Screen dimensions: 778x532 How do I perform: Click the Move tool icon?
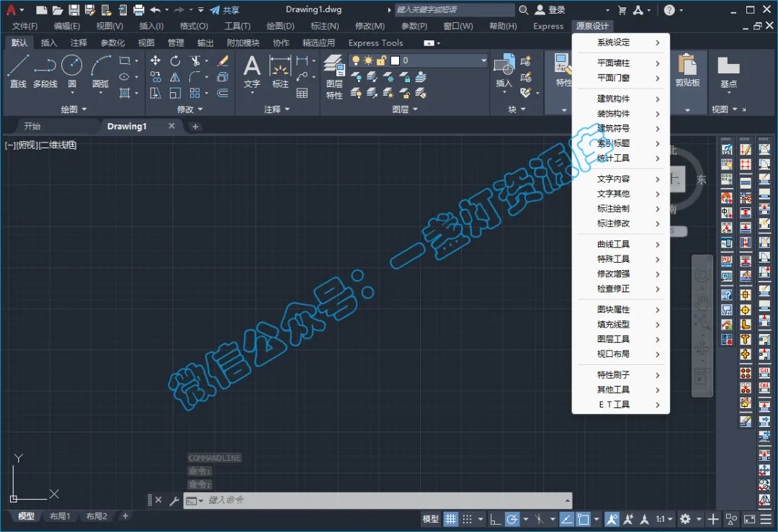(x=156, y=60)
